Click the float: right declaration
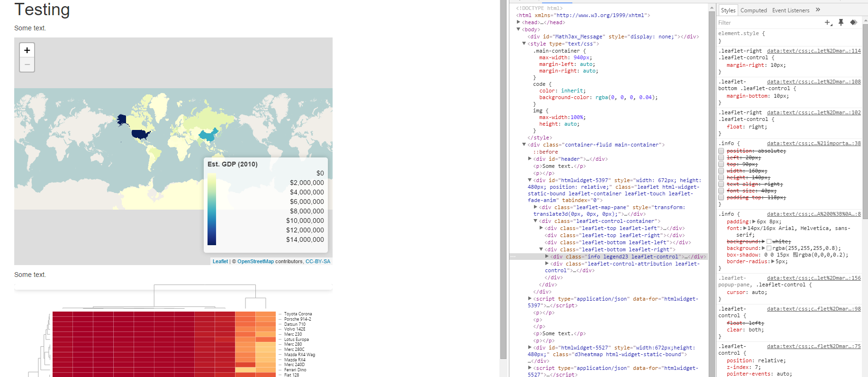868x377 pixels. pyautogui.click(x=747, y=127)
